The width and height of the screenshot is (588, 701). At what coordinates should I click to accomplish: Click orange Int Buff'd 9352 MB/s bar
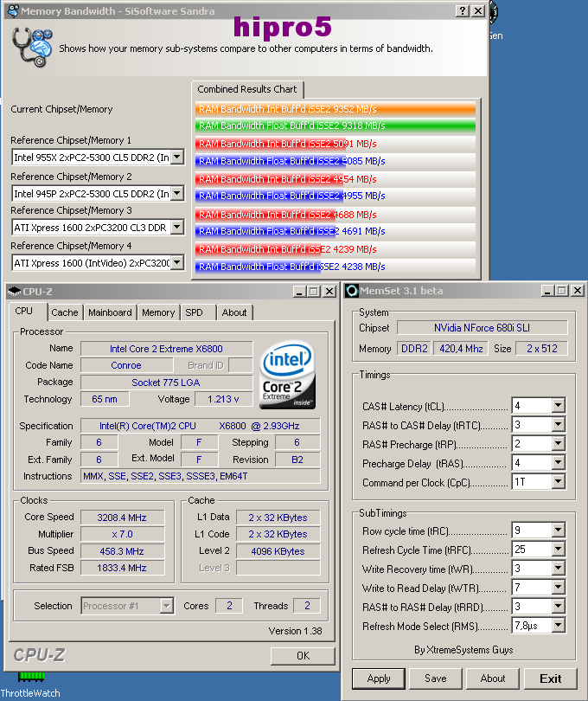click(x=336, y=109)
